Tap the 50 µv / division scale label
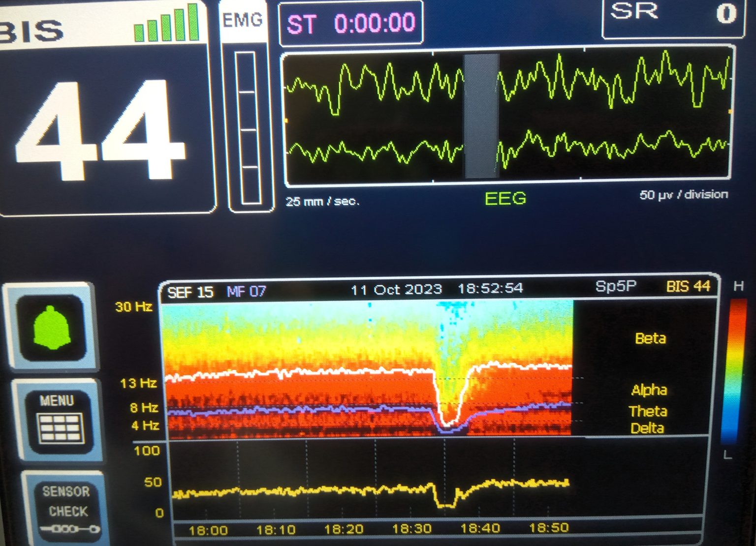Image resolution: width=756 pixels, height=546 pixels. (x=683, y=195)
